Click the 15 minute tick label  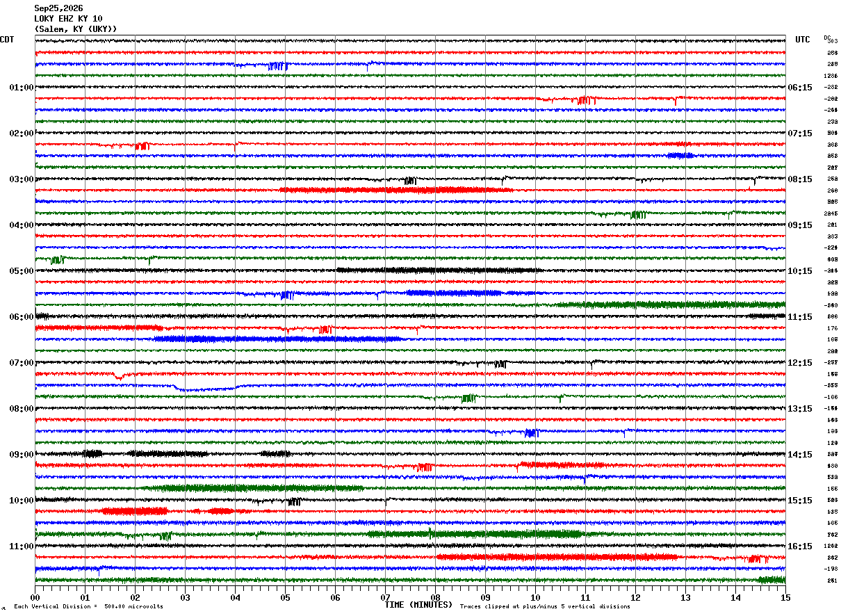[785, 597]
